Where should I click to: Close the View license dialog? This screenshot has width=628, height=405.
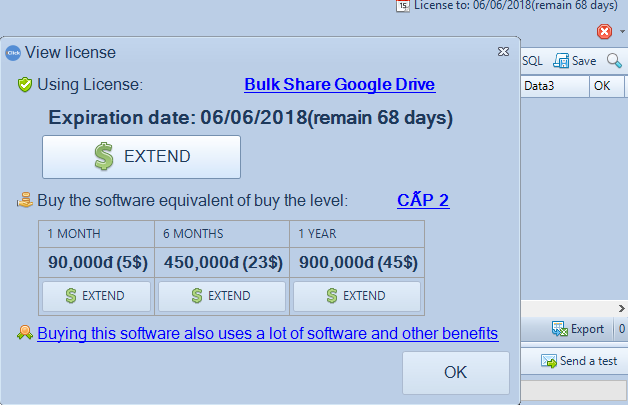[503, 51]
